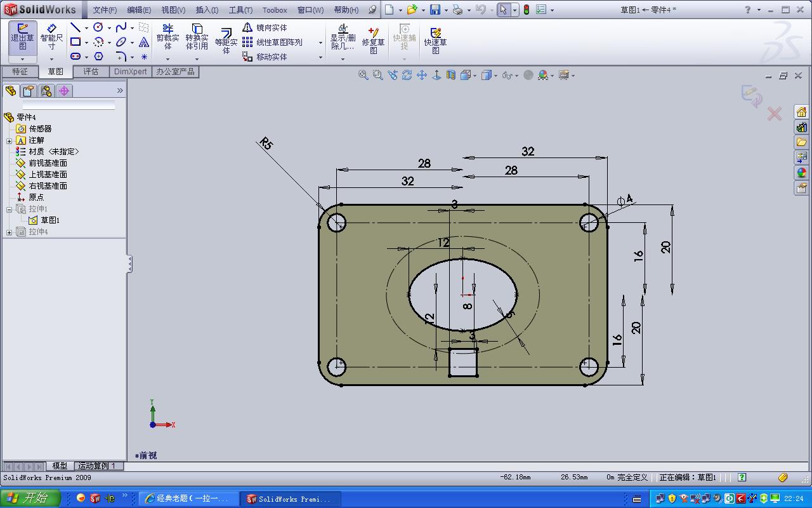Select the Spline sketch tool
Image resolution: width=812 pixels, height=508 pixels.
(x=121, y=27)
